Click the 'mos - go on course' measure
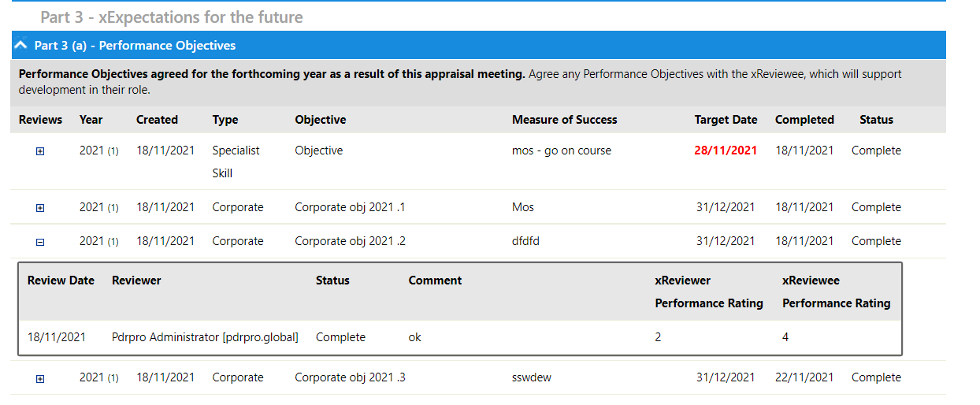This screenshot has width=980, height=405. [x=561, y=150]
